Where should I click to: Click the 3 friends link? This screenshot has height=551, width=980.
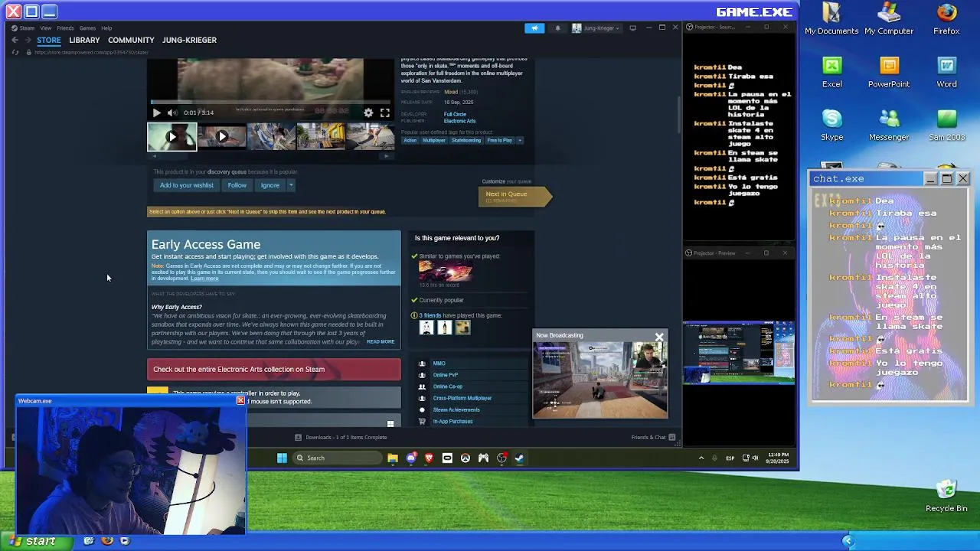click(x=430, y=315)
